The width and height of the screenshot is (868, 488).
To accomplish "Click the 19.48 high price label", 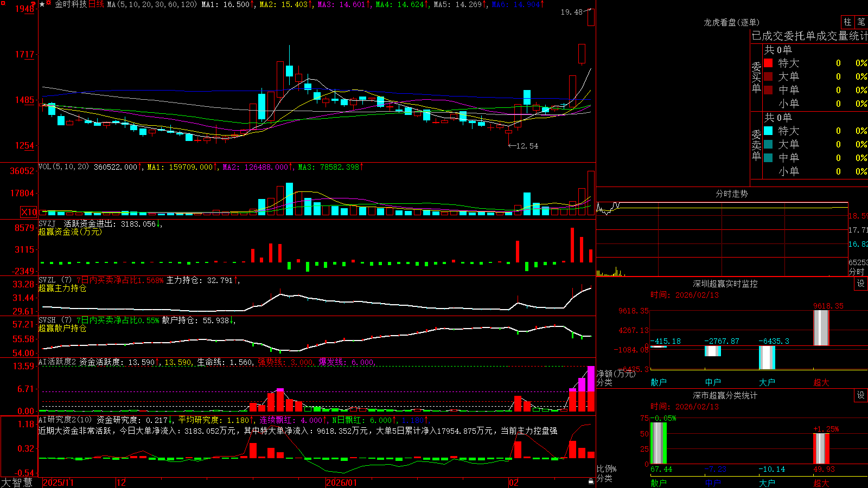I will coord(571,12).
